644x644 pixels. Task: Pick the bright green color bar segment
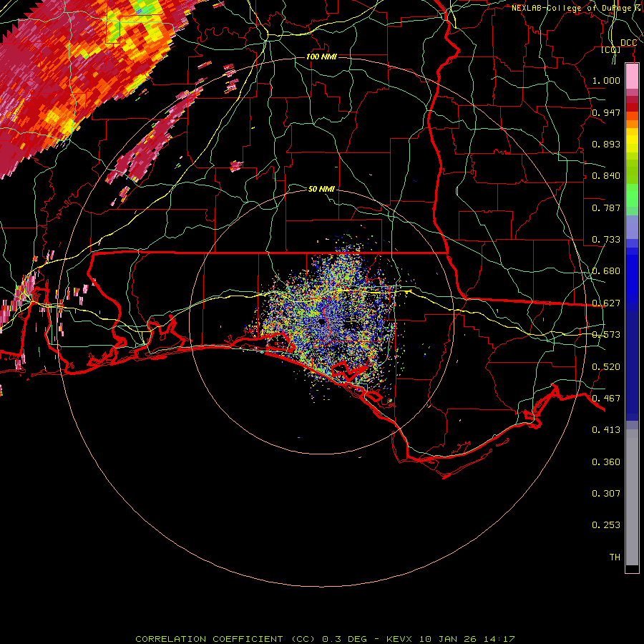(632, 195)
